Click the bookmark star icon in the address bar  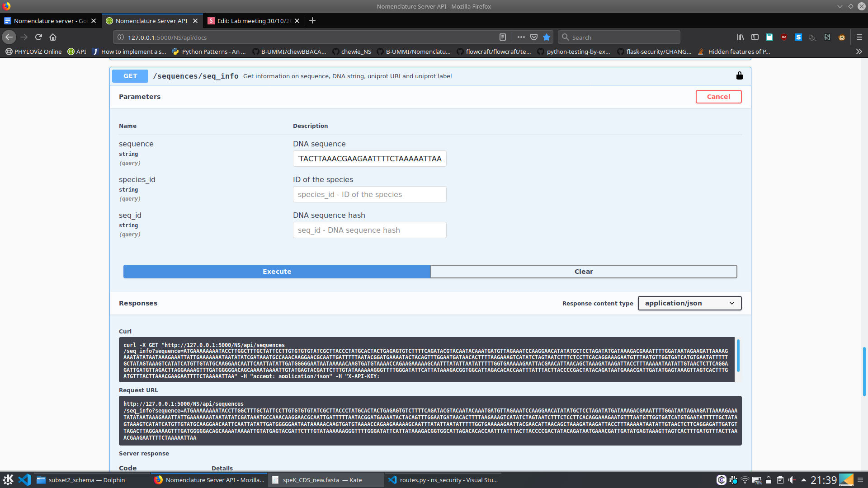click(x=547, y=38)
